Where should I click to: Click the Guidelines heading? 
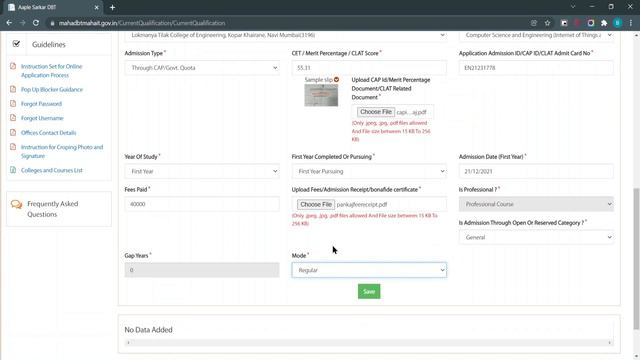pyautogui.click(x=49, y=44)
